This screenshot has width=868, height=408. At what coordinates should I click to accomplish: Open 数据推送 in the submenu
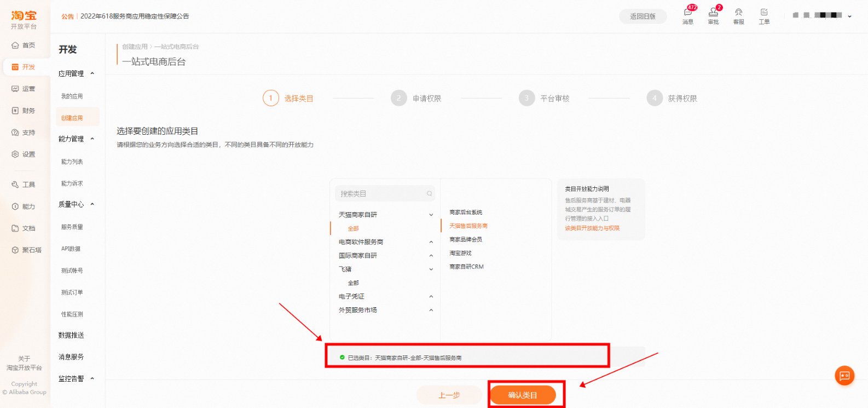tap(71, 335)
